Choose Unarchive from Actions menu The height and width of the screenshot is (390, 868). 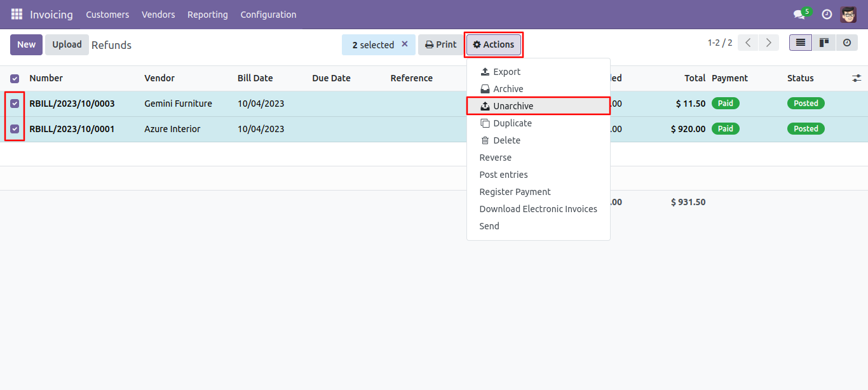pyautogui.click(x=538, y=106)
